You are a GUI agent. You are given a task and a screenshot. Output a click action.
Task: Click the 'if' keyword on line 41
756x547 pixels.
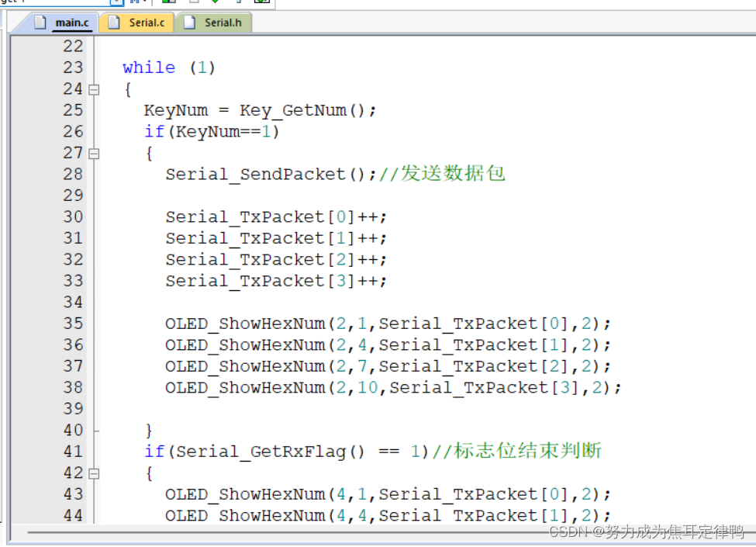pos(154,452)
